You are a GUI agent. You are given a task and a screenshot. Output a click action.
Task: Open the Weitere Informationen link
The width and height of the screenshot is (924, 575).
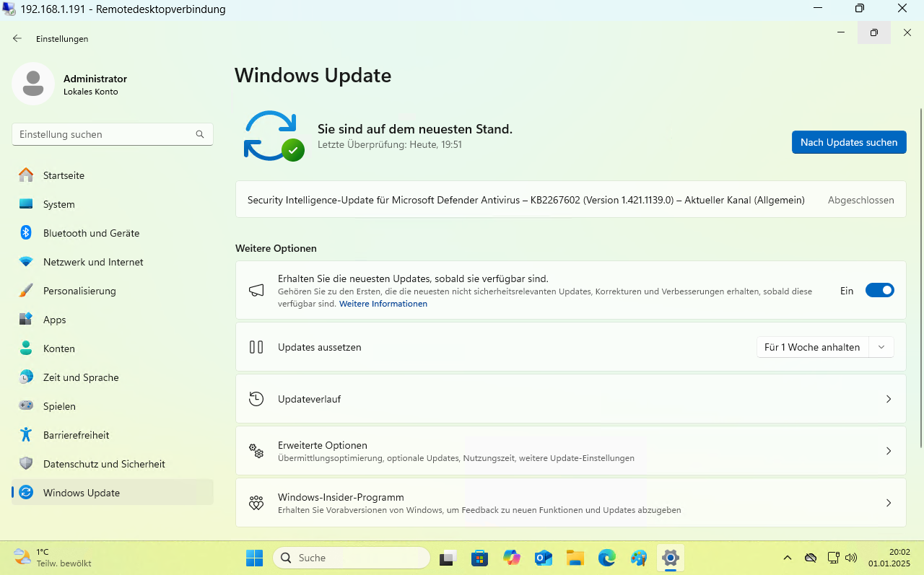click(383, 304)
